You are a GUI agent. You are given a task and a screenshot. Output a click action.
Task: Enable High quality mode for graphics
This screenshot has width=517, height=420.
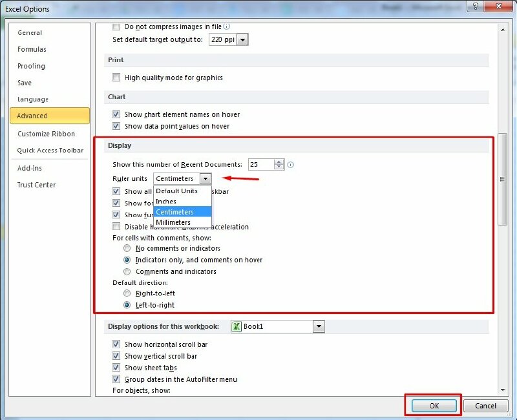[x=116, y=78]
